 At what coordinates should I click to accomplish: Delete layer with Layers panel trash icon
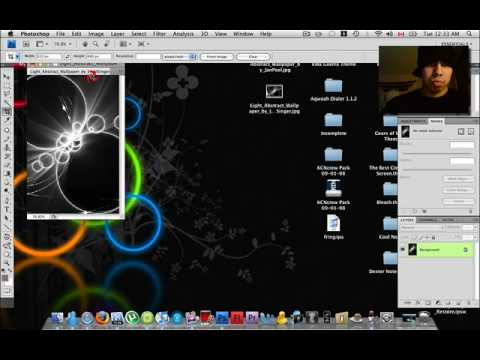click(469, 303)
